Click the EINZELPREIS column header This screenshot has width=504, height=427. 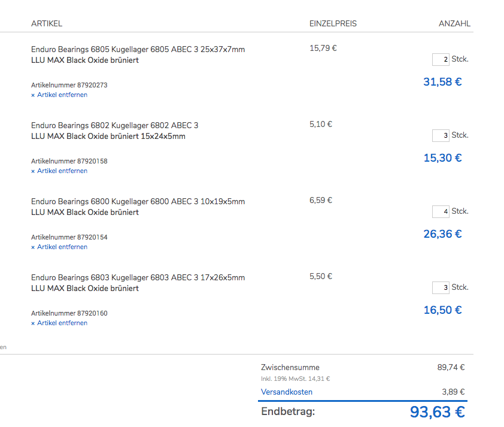coord(333,23)
